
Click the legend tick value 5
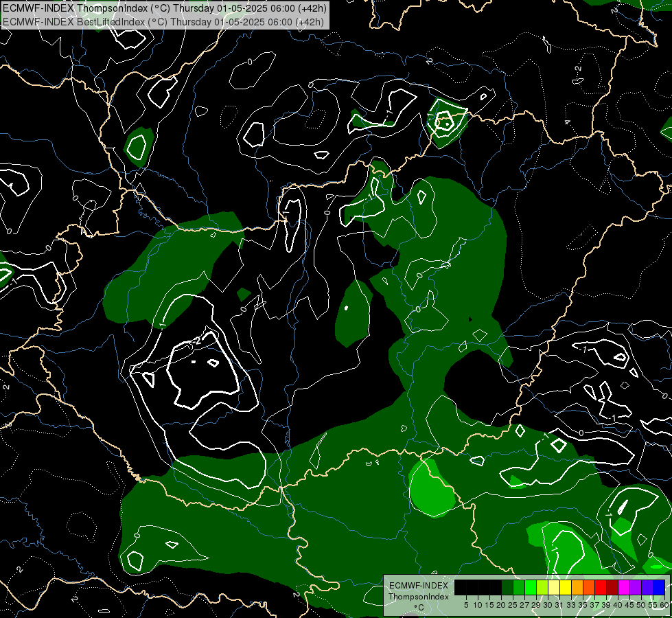point(466,605)
